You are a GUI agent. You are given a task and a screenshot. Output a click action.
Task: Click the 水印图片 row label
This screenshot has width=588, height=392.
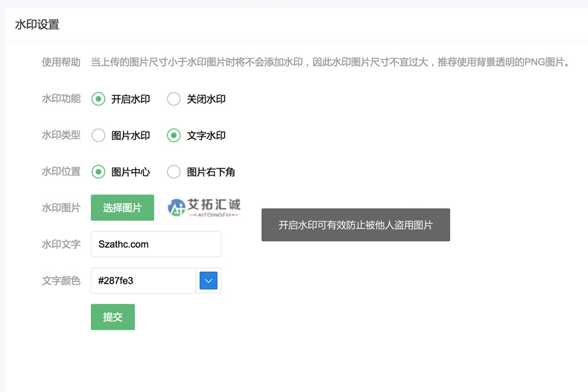pyautogui.click(x=60, y=207)
